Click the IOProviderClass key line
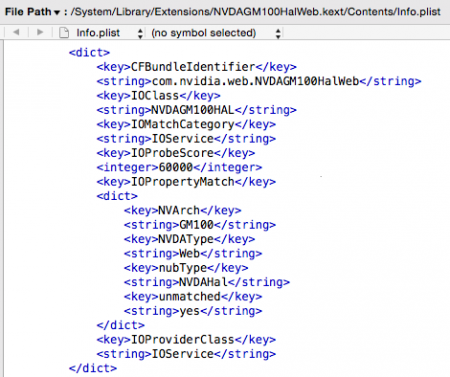The height and width of the screenshot is (377, 450). (186, 339)
